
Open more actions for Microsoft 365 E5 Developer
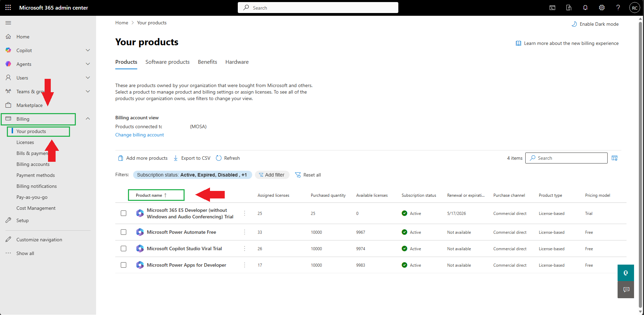click(245, 213)
